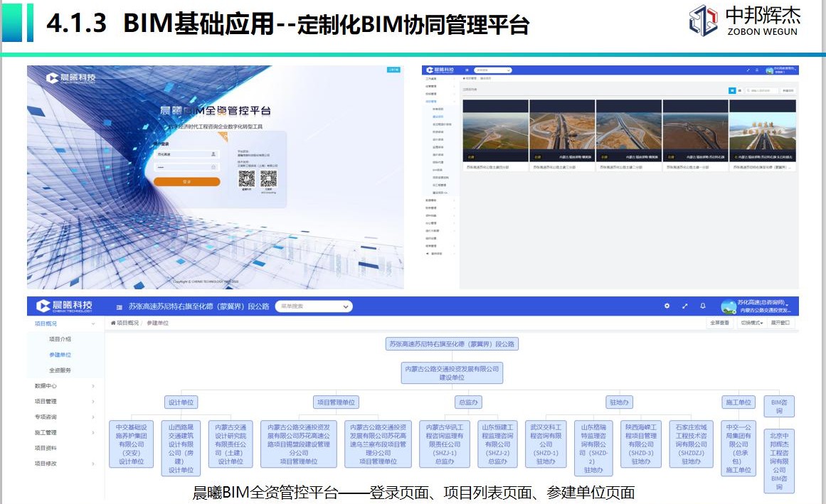Click the left QR code on login panel

(x=247, y=179)
